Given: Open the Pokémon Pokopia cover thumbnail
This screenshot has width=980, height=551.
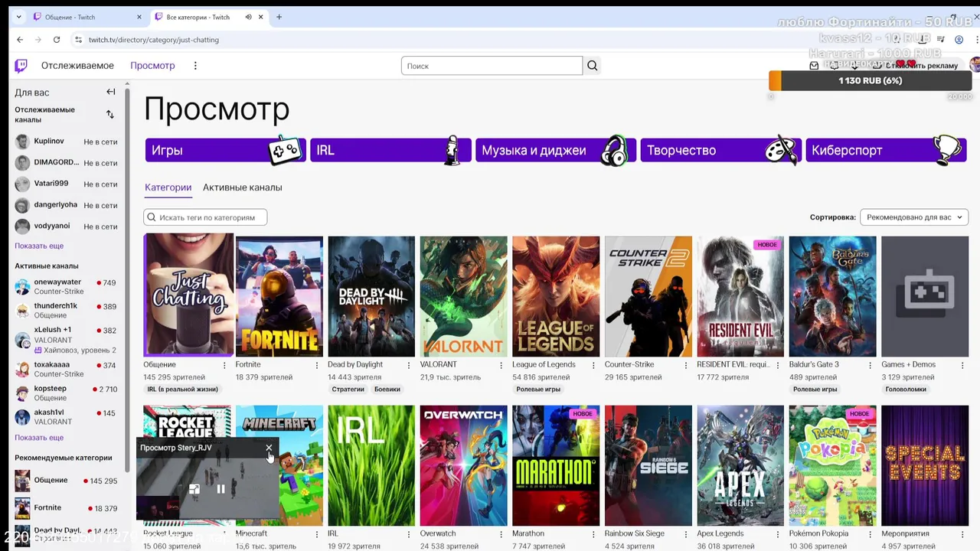Looking at the screenshot, I should pos(833,465).
